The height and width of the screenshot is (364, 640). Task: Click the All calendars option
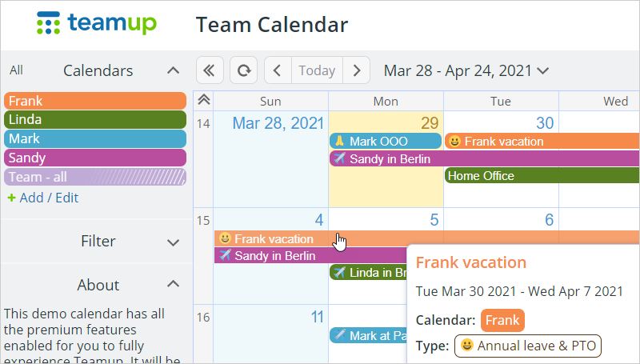[16, 70]
